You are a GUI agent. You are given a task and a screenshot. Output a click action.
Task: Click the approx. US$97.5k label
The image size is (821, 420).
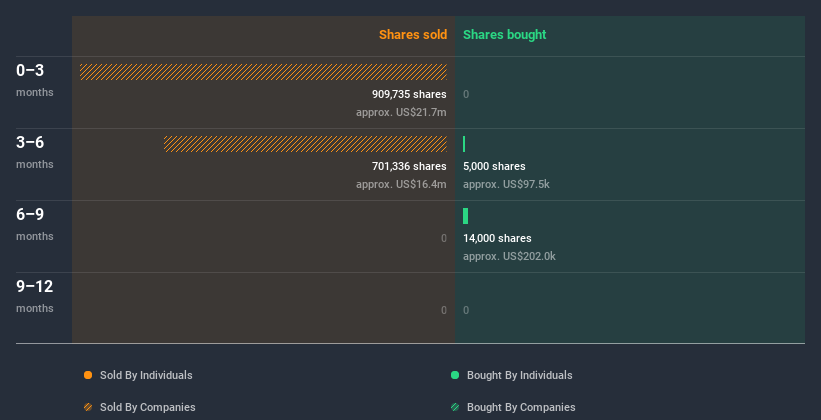[x=506, y=184]
